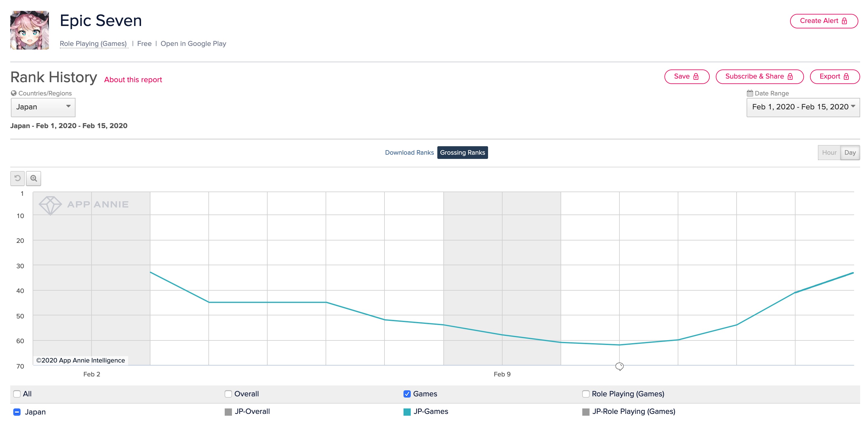
Task: Switch granularity to Hour
Action: click(x=829, y=153)
